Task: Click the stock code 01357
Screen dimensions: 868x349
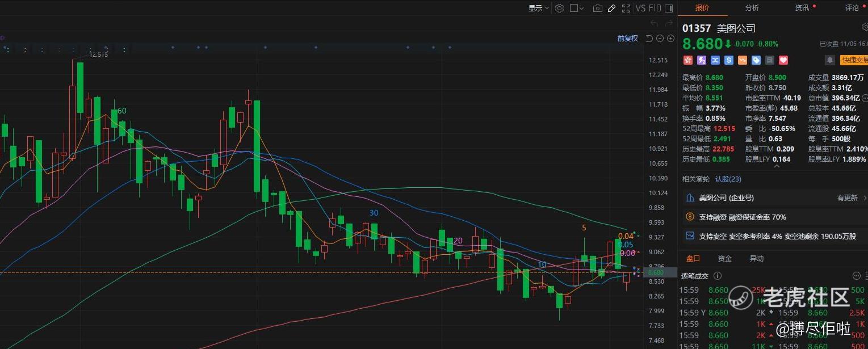Action: pos(697,28)
